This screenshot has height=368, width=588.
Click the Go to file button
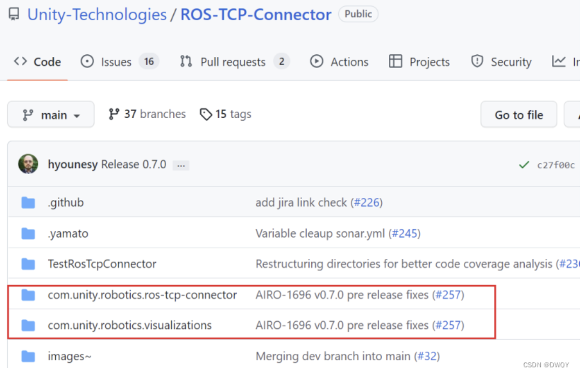coord(519,114)
